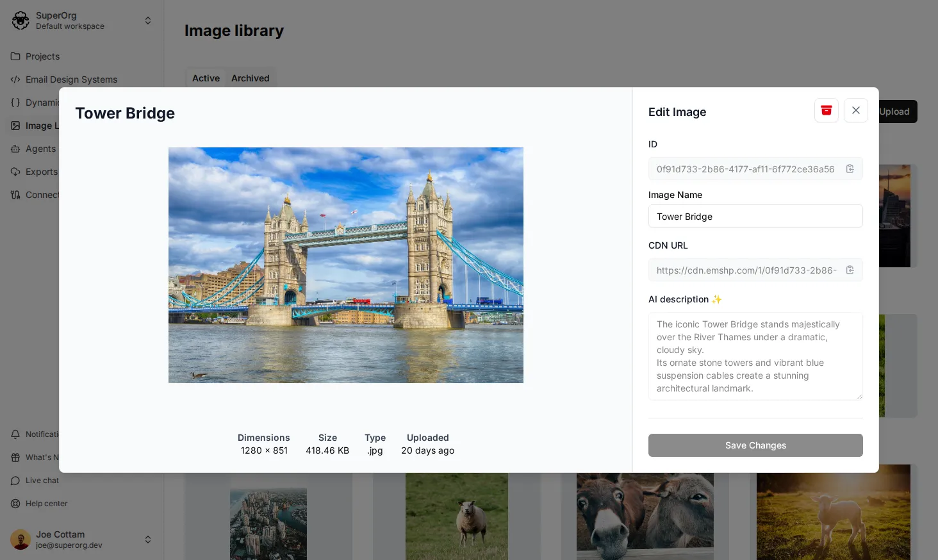Click the '.jpg' type value
The image size is (938, 560).
pos(375,450)
